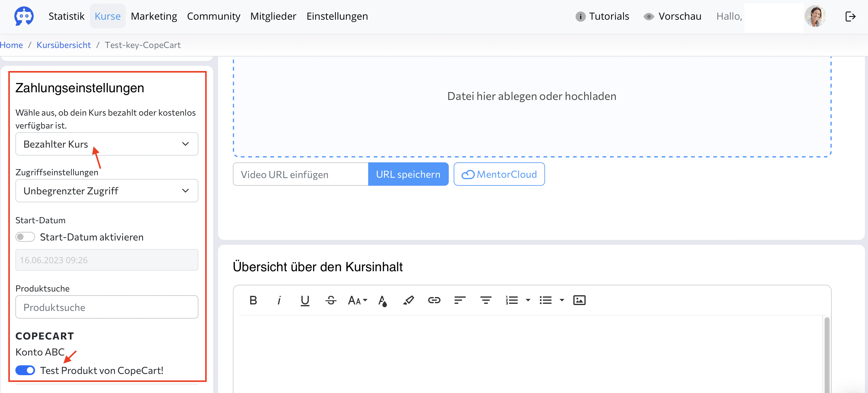Expand the Unbegrenzter Zugriff dropdown
Viewport: 868px width, 393px height.
tap(107, 191)
